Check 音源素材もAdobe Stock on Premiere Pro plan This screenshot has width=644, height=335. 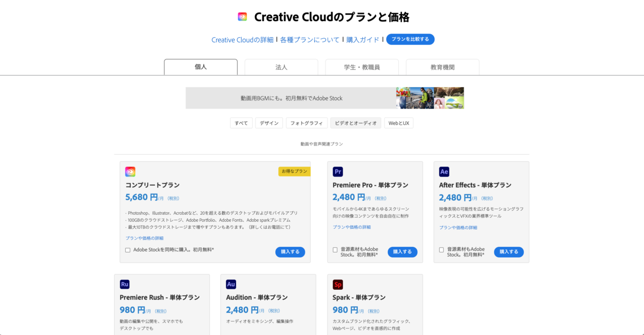335,248
